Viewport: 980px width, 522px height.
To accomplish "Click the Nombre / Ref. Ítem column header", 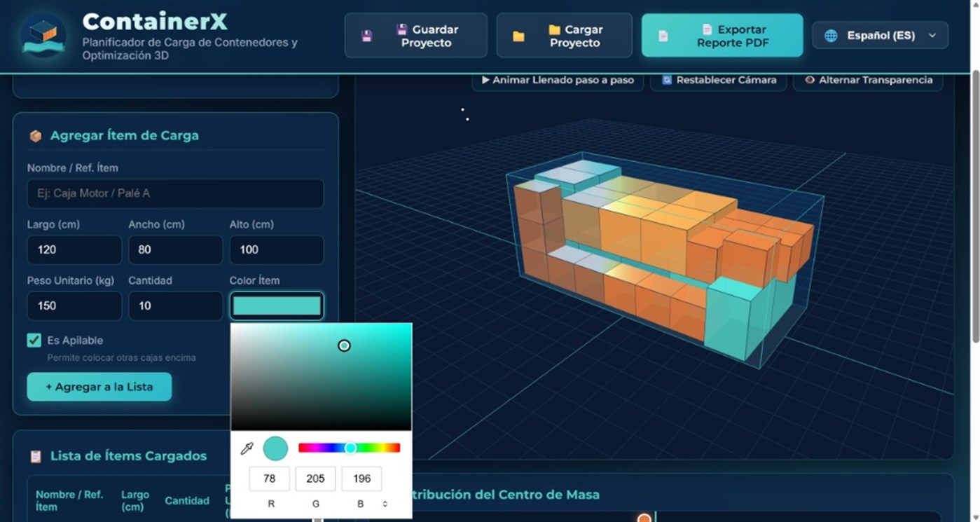I will 69,500.
